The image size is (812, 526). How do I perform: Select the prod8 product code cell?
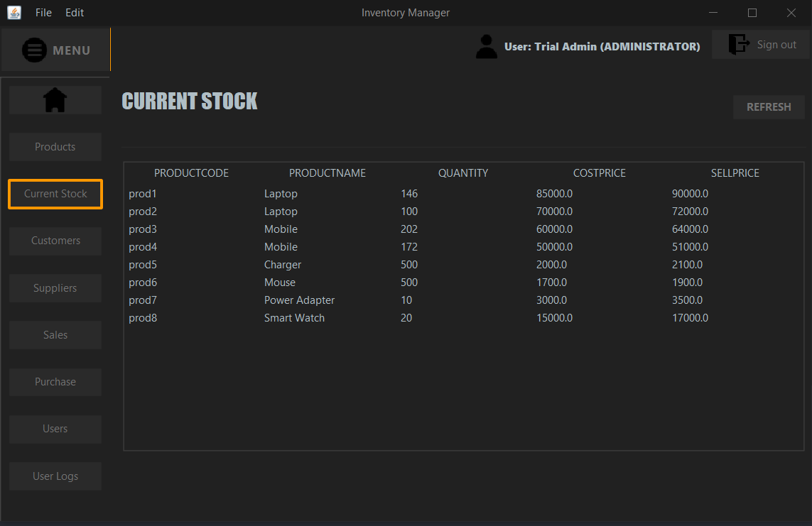coord(192,318)
